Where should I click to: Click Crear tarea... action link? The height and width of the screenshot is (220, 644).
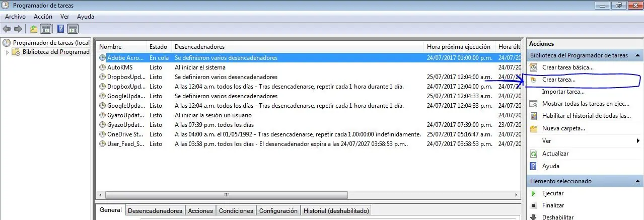tap(558, 80)
